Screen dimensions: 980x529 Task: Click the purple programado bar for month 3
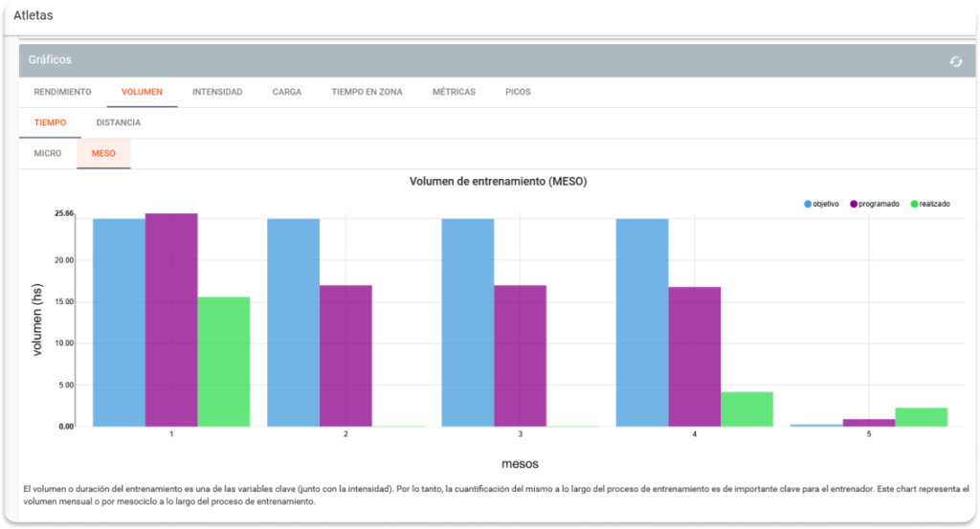(520, 356)
